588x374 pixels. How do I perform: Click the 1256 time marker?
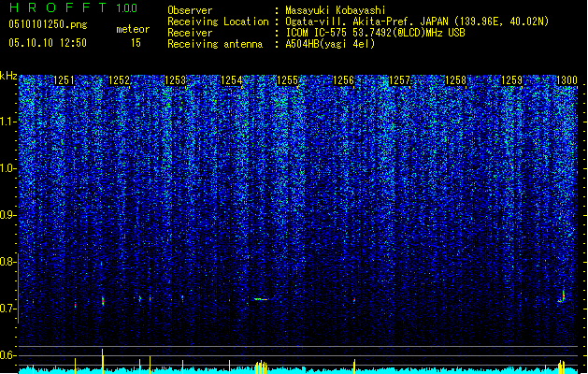coord(343,80)
